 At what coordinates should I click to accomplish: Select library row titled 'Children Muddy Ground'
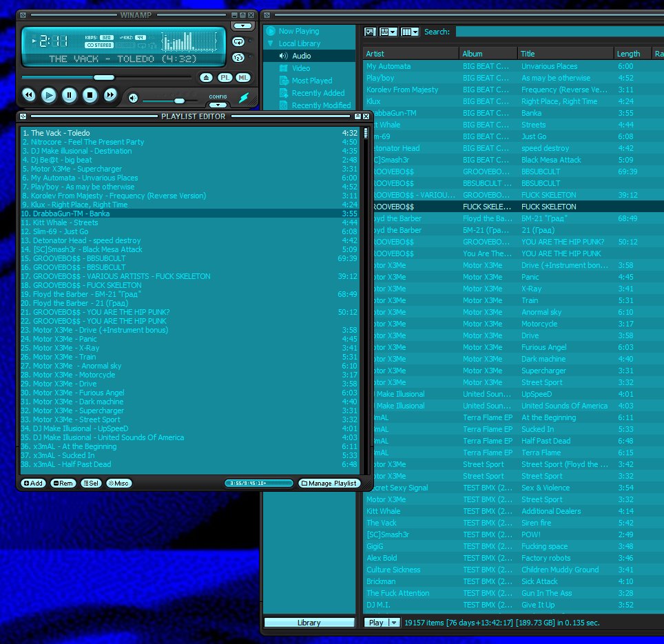pyautogui.click(x=513, y=570)
